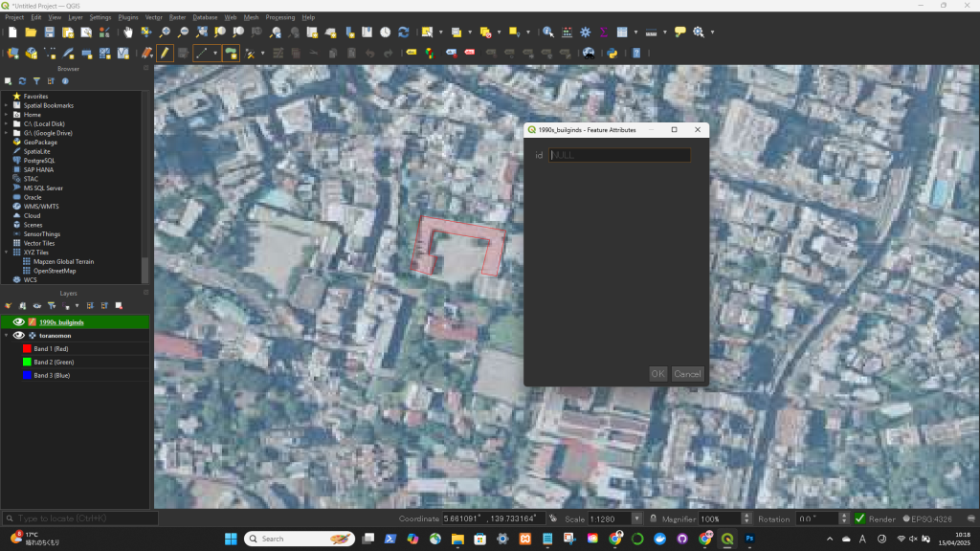
Task: Click the Zoom In magnifier tool
Action: tap(165, 32)
